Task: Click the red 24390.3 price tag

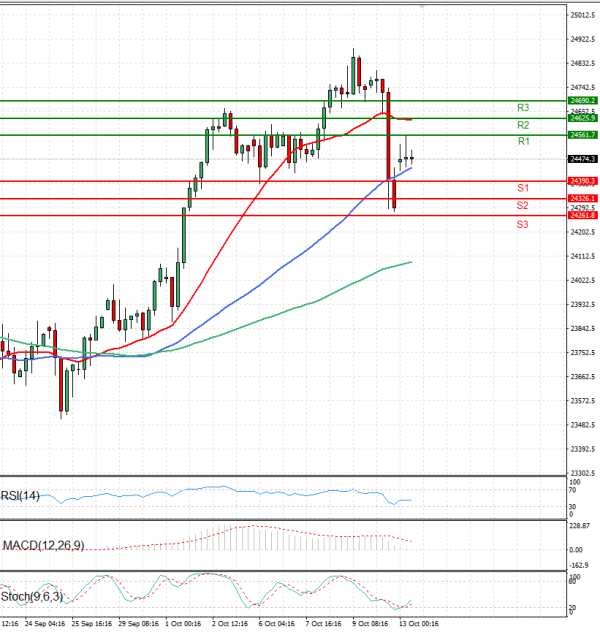Action: tap(582, 181)
